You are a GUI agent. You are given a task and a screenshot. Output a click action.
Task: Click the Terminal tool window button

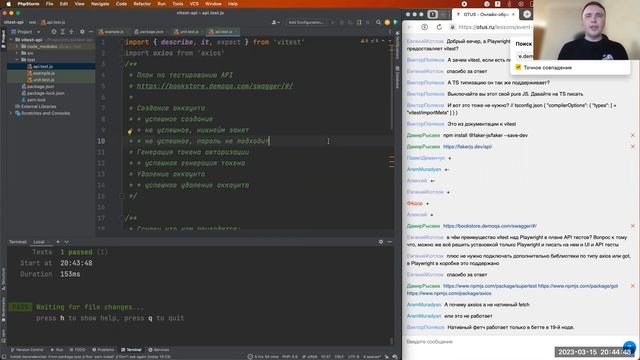coord(131,350)
